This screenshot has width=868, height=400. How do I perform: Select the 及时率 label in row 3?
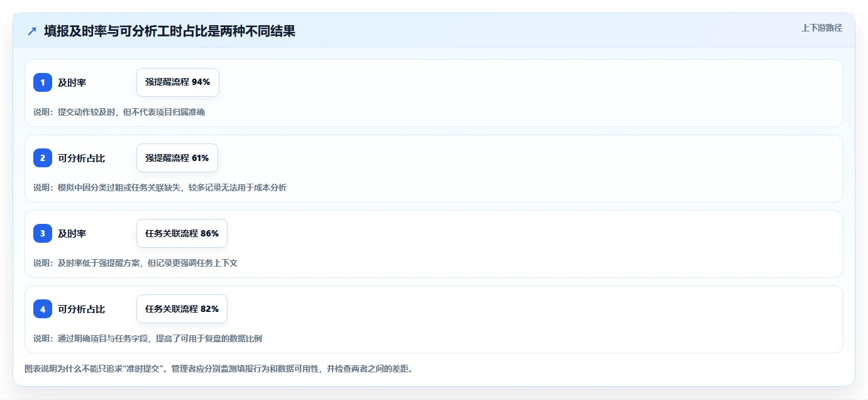click(x=72, y=233)
